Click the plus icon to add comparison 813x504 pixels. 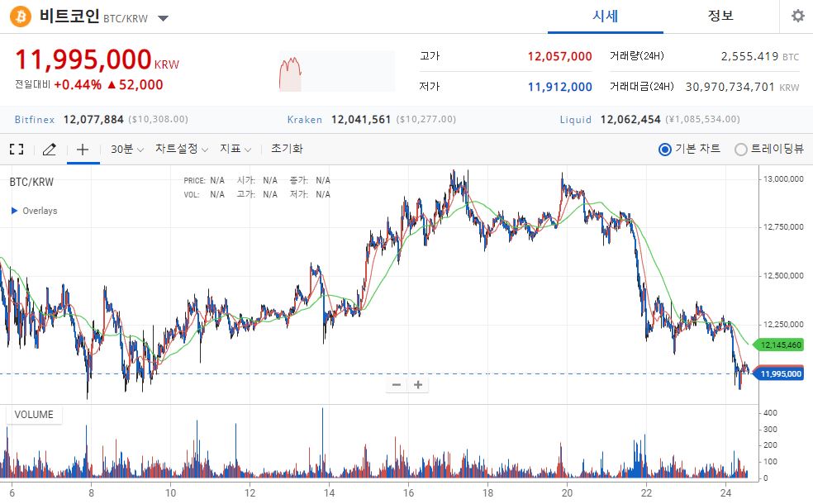click(83, 149)
